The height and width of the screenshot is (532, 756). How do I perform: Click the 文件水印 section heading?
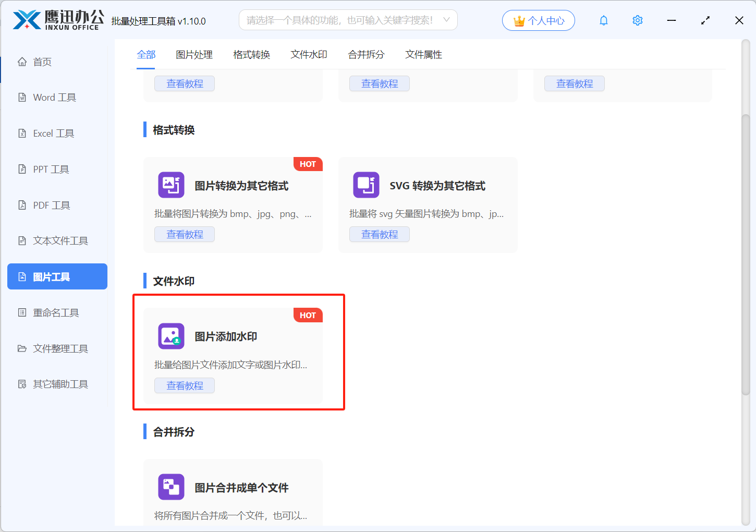pos(174,281)
